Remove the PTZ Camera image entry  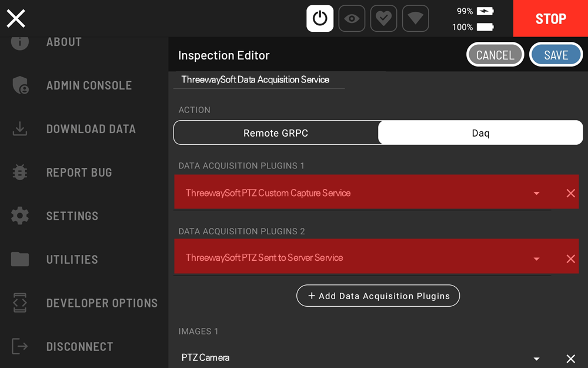click(570, 359)
